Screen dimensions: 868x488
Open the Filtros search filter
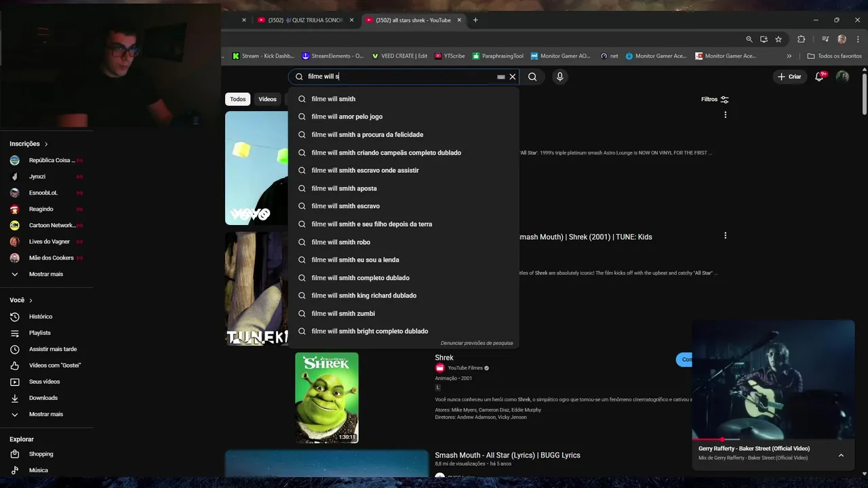pyautogui.click(x=715, y=99)
